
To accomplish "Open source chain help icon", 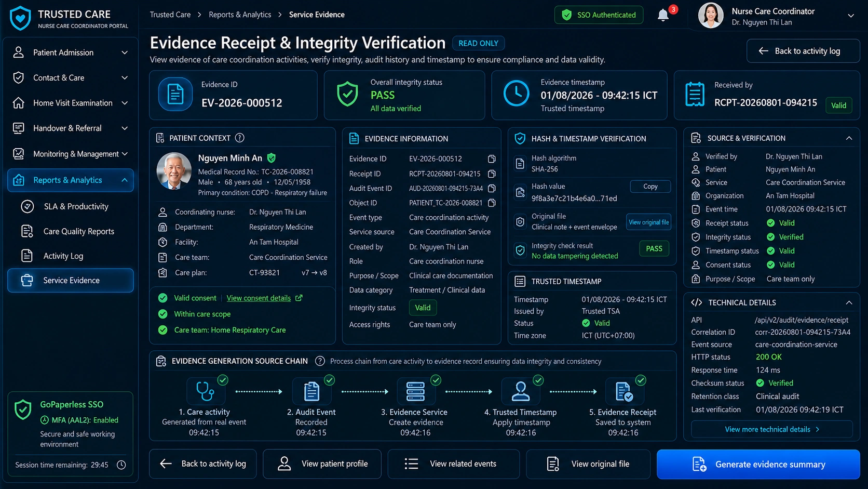I will (320, 361).
